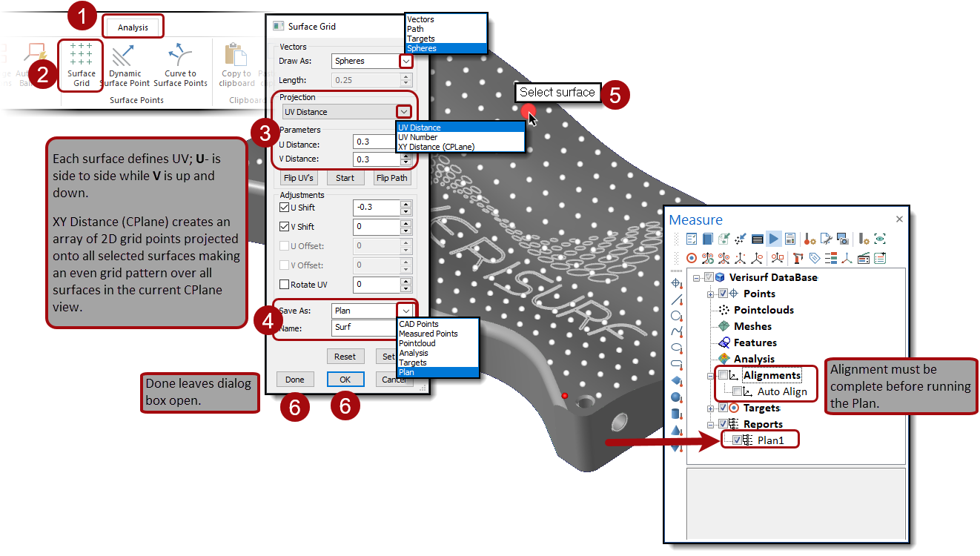Click the U Shift value field showing -0.3

click(x=377, y=208)
